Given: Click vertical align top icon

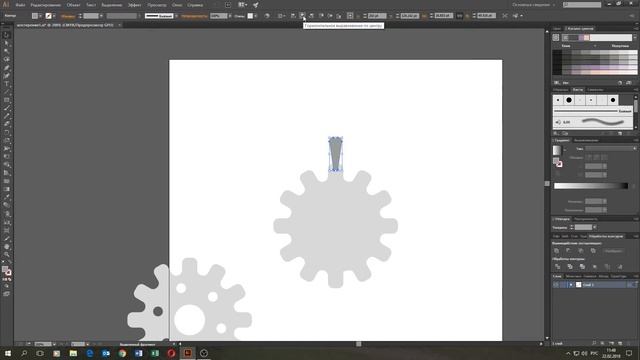Looking at the screenshot, I should pyautogui.click(x=321, y=16).
